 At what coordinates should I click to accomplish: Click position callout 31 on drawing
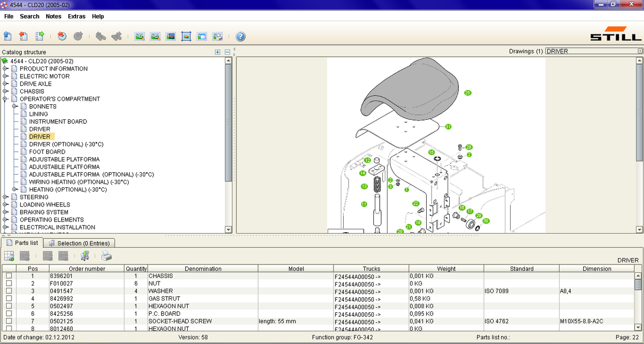pos(448,126)
